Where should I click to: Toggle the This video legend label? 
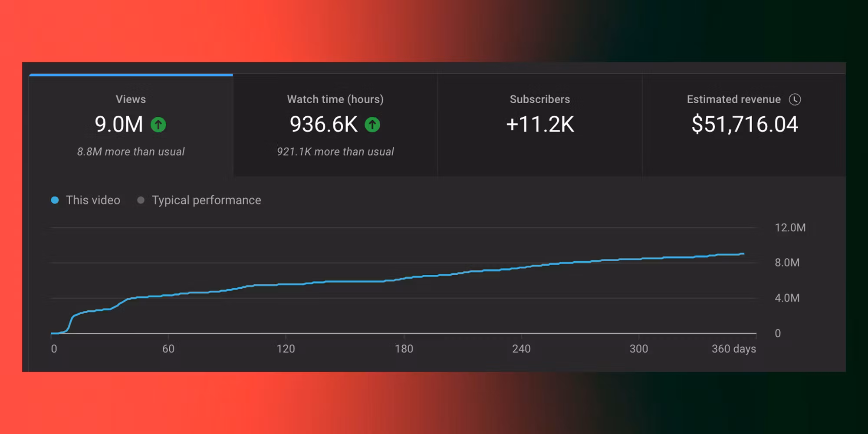click(93, 200)
